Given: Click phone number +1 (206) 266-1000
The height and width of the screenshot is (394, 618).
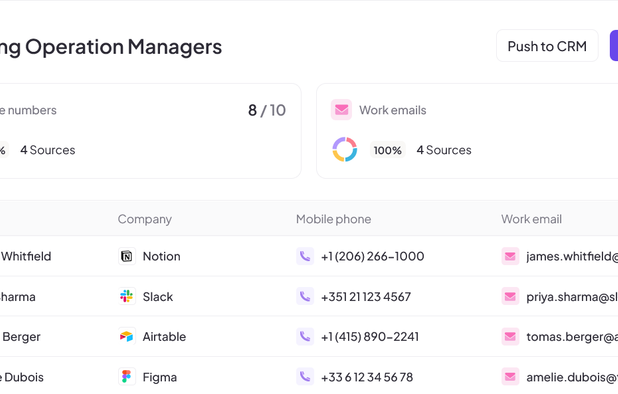Looking at the screenshot, I should click(x=372, y=256).
